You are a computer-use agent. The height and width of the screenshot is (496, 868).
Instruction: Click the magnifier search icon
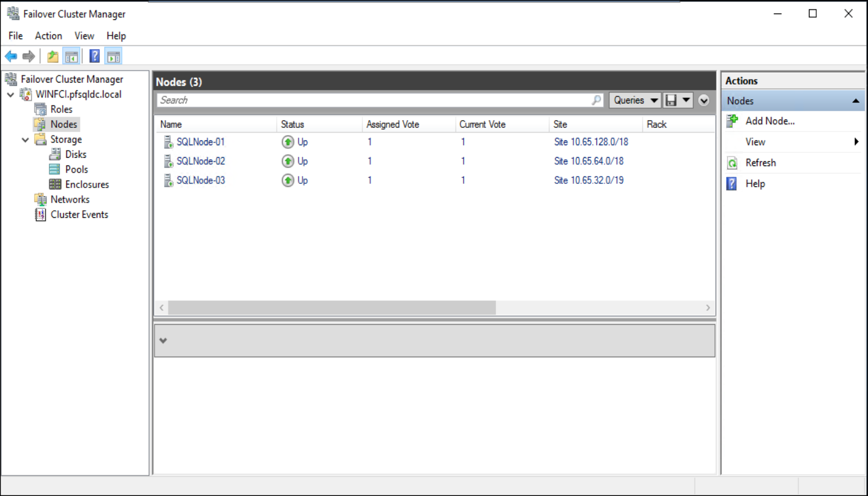click(x=596, y=100)
